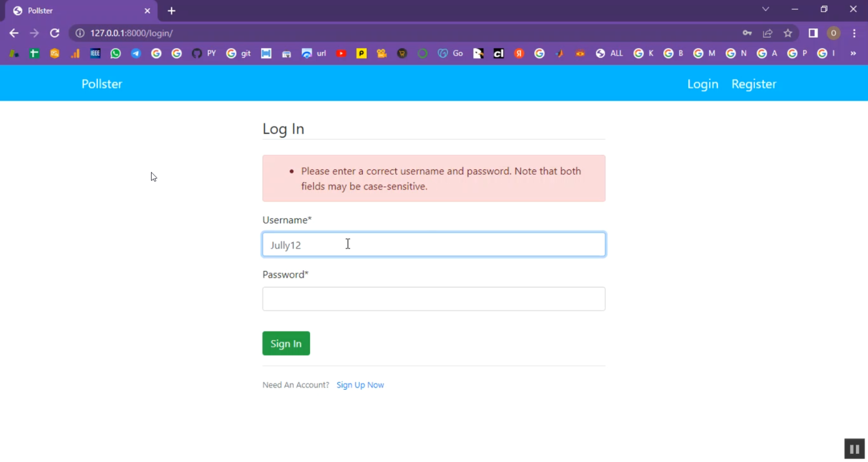This screenshot has height=462, width=868.
Task: Focus the empty Password field
Action: point(434,299)
